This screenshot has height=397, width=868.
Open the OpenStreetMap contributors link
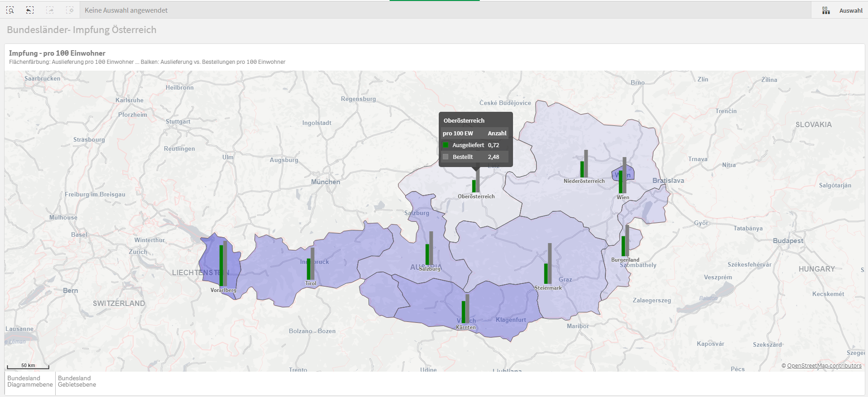click(824, 366)
